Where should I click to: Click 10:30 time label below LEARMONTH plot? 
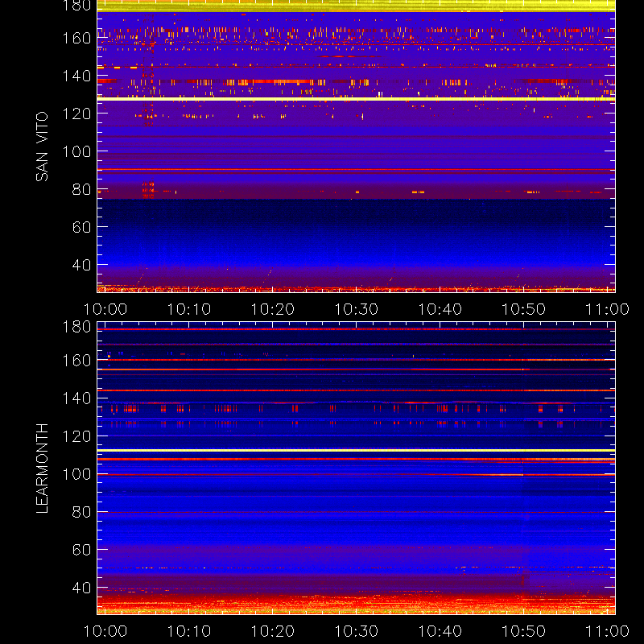356,631
